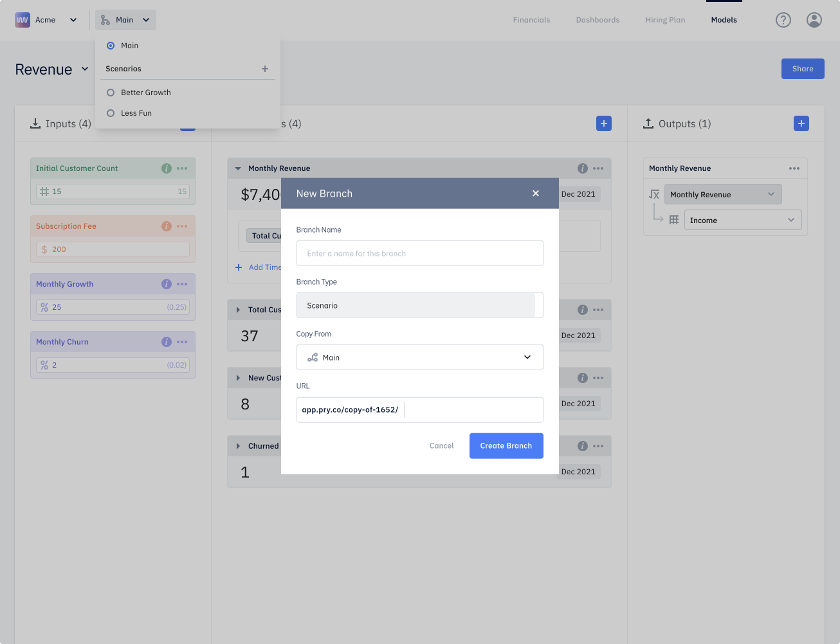Select the Better Growth scenario
Screen dimensions: 840x644
click(x=111, y=93)
